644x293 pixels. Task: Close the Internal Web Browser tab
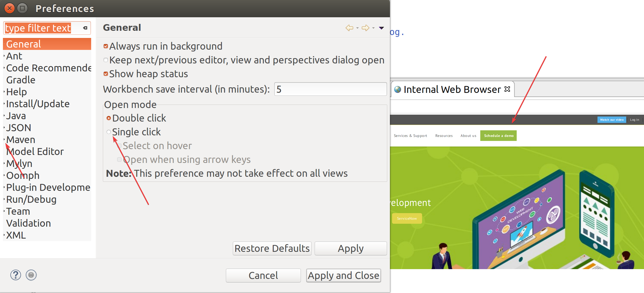(x=507, y=89)
